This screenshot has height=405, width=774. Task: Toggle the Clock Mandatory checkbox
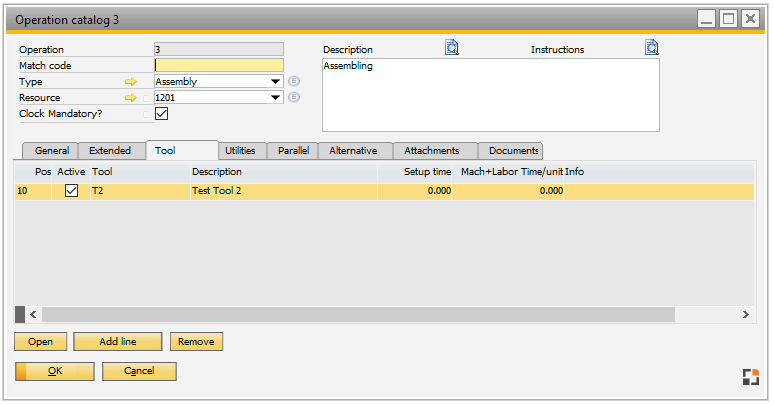click(161, 114)
